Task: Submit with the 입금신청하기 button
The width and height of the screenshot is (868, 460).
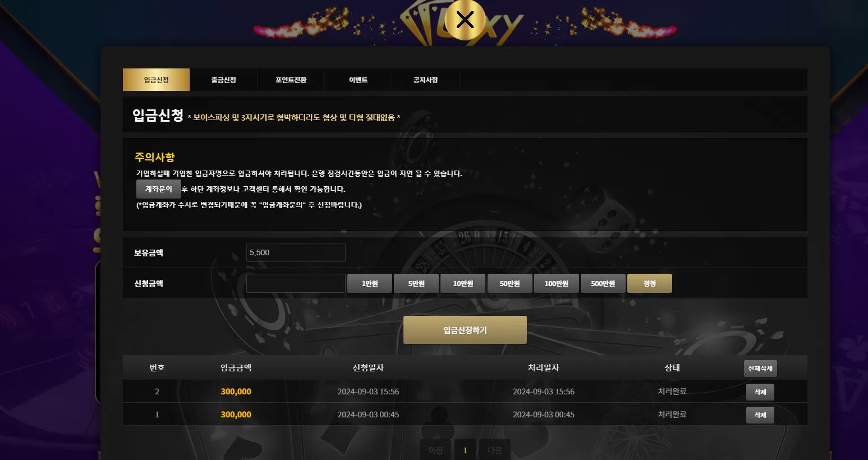Action: coord(465,330)
